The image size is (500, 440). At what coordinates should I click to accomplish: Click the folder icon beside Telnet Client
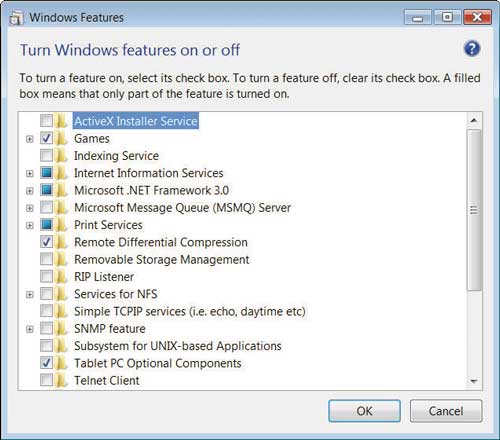[61, 380]
